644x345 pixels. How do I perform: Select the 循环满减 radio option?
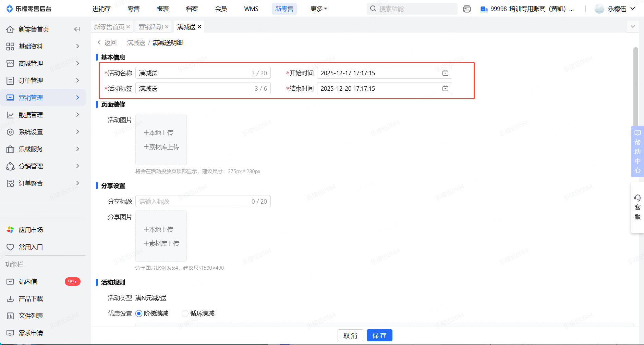(185, 314)
